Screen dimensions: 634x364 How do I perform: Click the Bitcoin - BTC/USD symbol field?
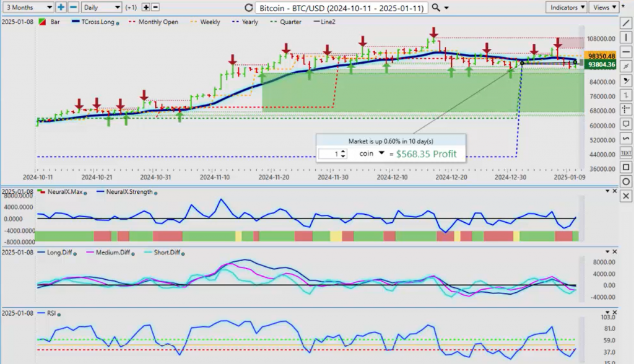341,7
